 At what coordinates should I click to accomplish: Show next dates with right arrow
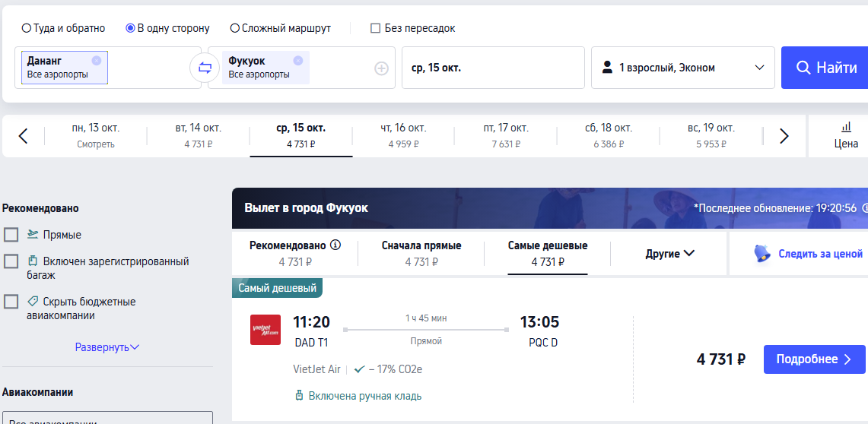[x=784, y=136]
